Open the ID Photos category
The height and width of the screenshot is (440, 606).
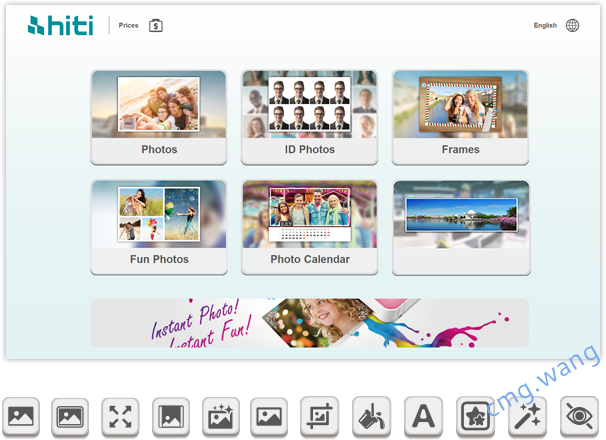309,117
